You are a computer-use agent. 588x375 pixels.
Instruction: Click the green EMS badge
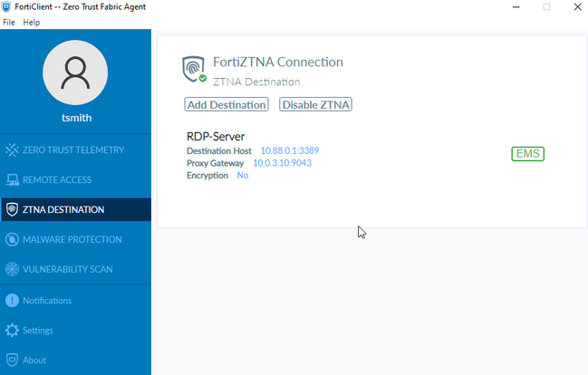[527, 154]
